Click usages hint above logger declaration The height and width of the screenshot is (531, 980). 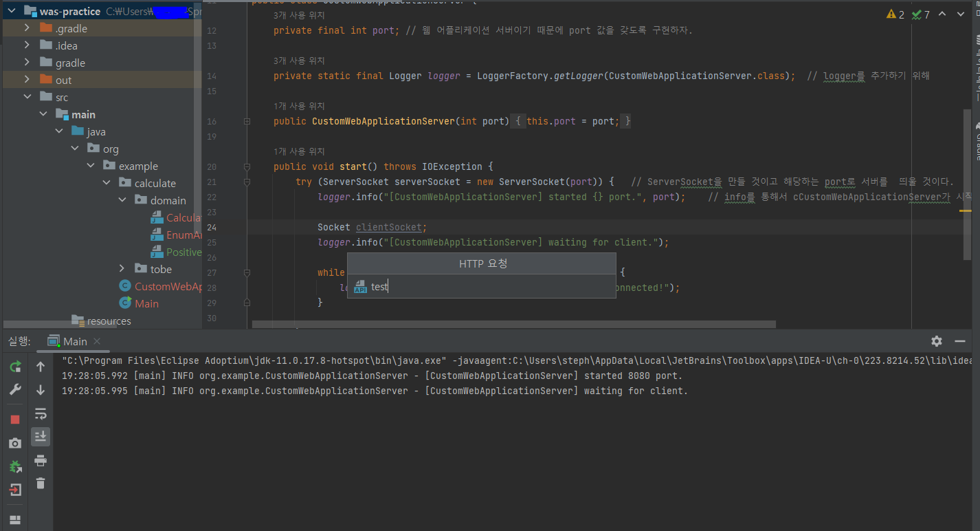point(299,61)
